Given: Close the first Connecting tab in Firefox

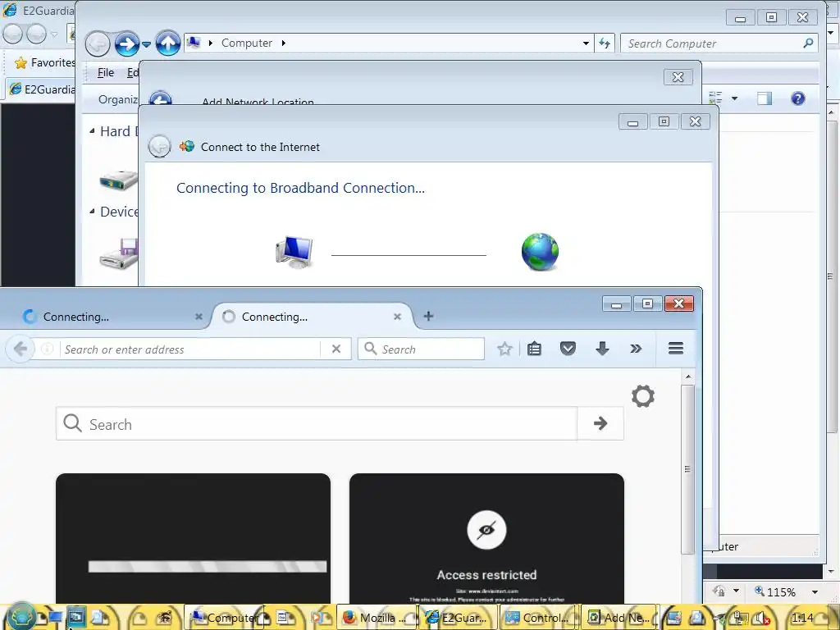Looking at the screenshot, I should 199,317.
